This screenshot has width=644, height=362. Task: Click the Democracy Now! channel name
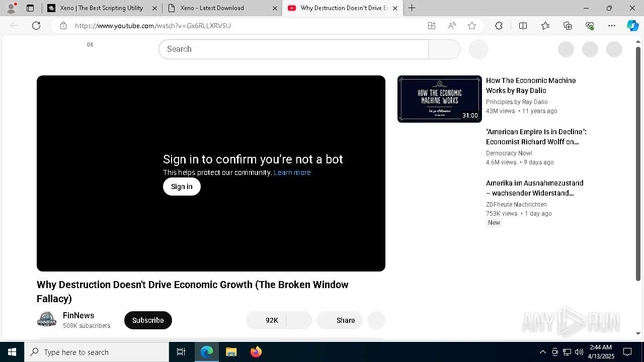[x=509, y=153]
